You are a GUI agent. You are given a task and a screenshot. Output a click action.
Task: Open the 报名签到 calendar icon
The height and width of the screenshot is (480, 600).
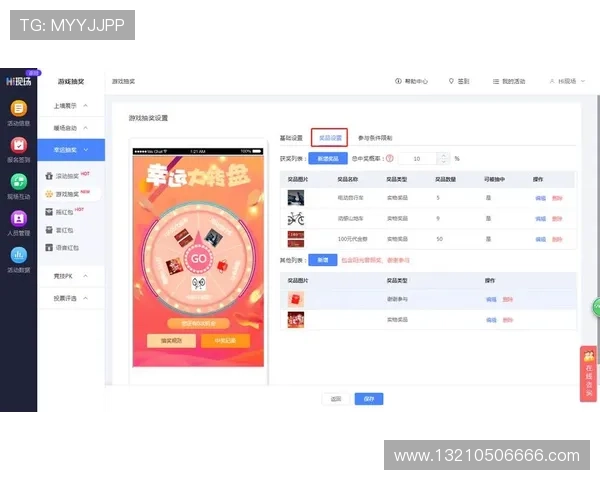coord(18,145)
